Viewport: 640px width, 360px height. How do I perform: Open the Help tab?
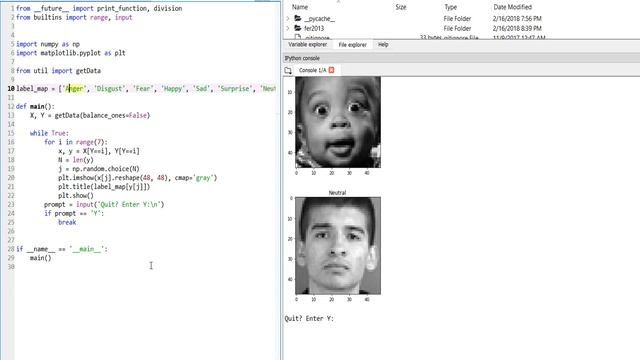point(383,44)
